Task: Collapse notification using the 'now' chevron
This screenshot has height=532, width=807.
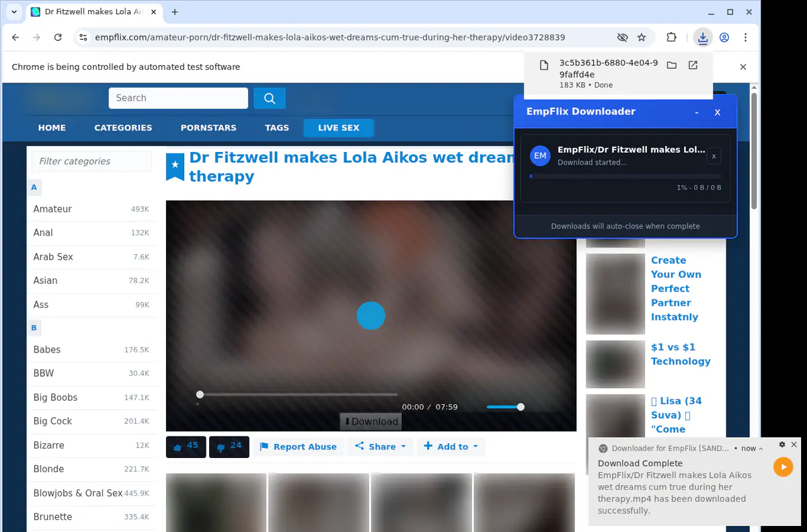Action: (761, 449)
